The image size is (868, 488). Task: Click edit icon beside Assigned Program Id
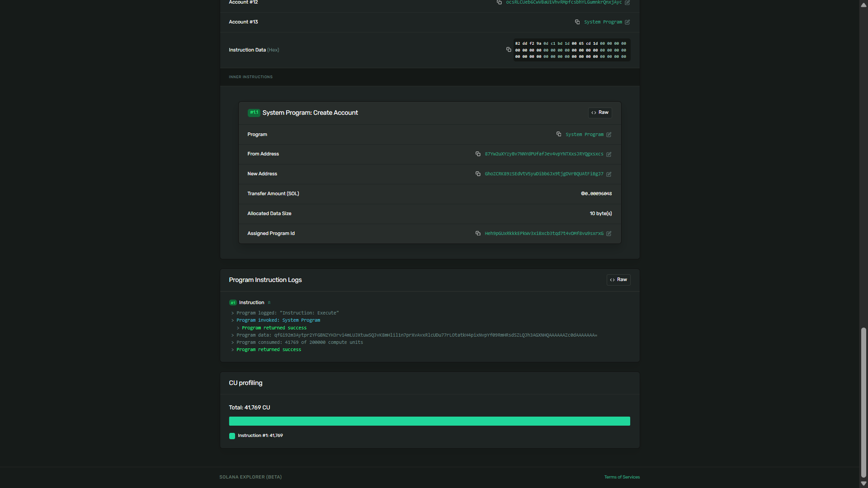click(x=609, y=234)
